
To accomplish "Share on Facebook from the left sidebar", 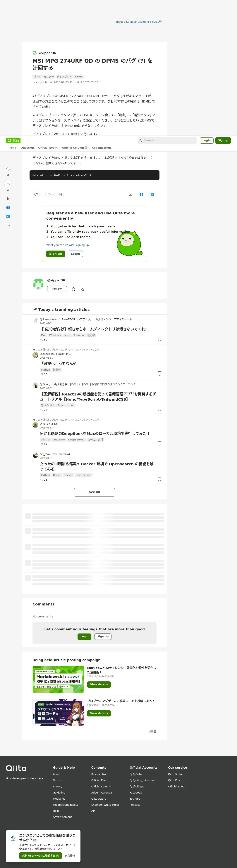I will coord(8,208).
